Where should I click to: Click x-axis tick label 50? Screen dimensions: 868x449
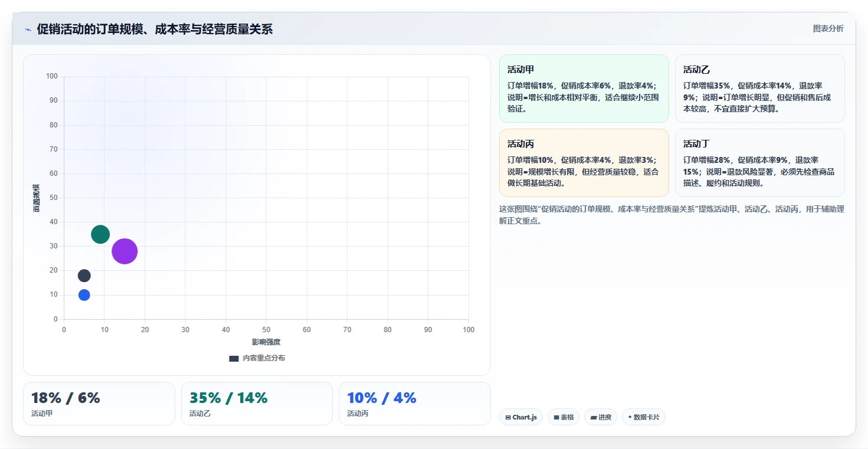click(266, 330)
